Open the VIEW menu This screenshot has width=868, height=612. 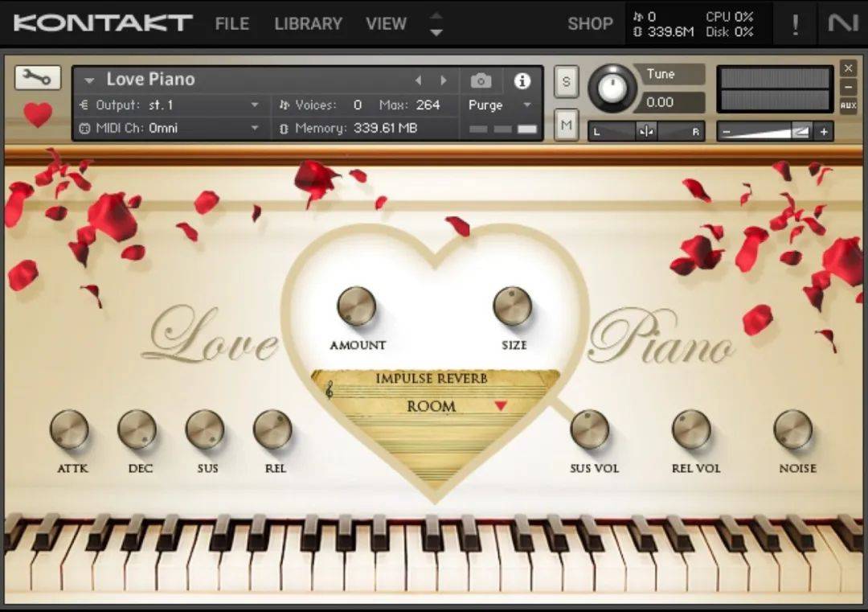pyautogui.click(x=386, y=24)
